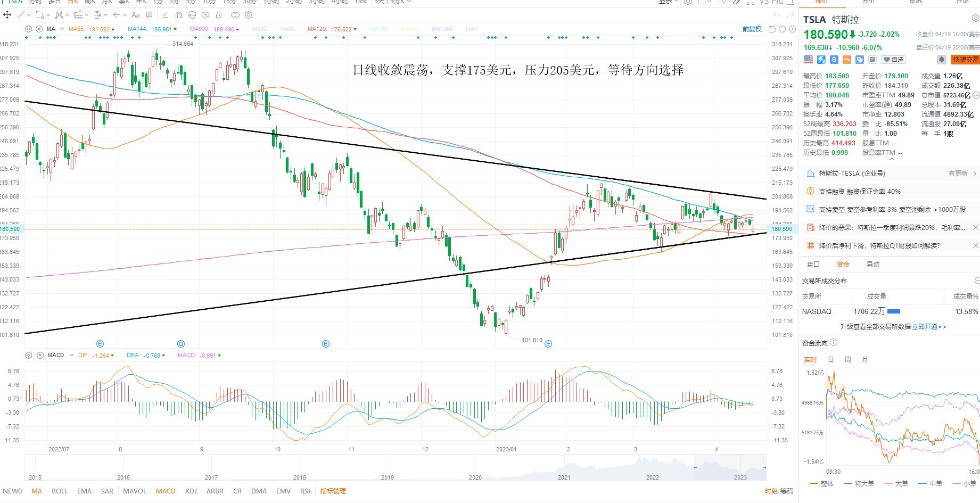Expand the MACD indicator dropdown
This screenshot has height=503, width=980.
71,355
